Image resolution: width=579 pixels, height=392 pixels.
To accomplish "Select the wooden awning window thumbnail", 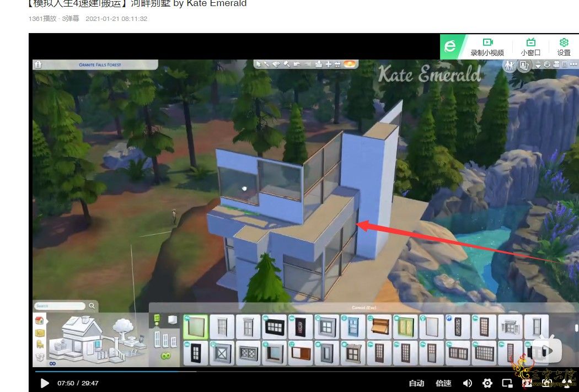I will point(379,327).
